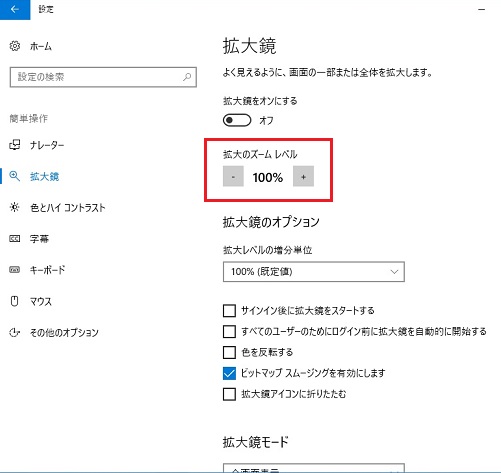
Task: Open 拡大レベルの増分単位 dropdown
Action: click(314, 272)
